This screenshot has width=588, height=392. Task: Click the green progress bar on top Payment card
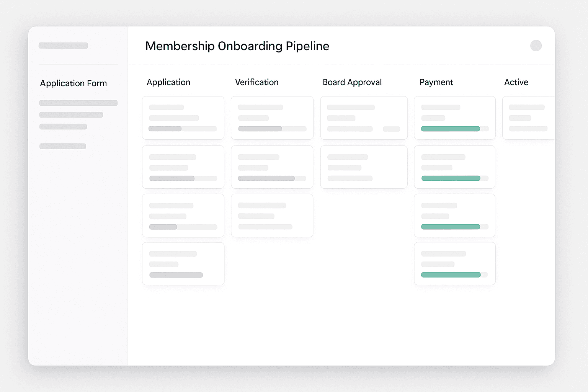pyautogui.click(x=450, y=129)
